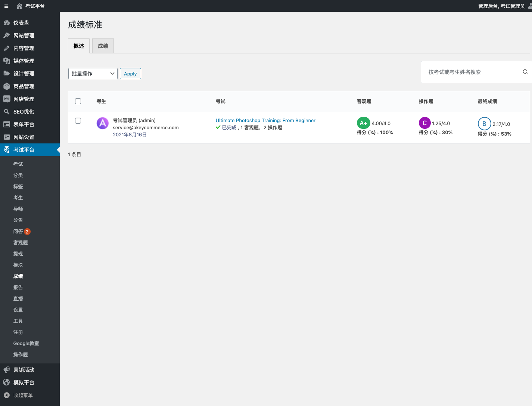Open 报告 submenu item
Screen dimensions: 532x406
18,287
